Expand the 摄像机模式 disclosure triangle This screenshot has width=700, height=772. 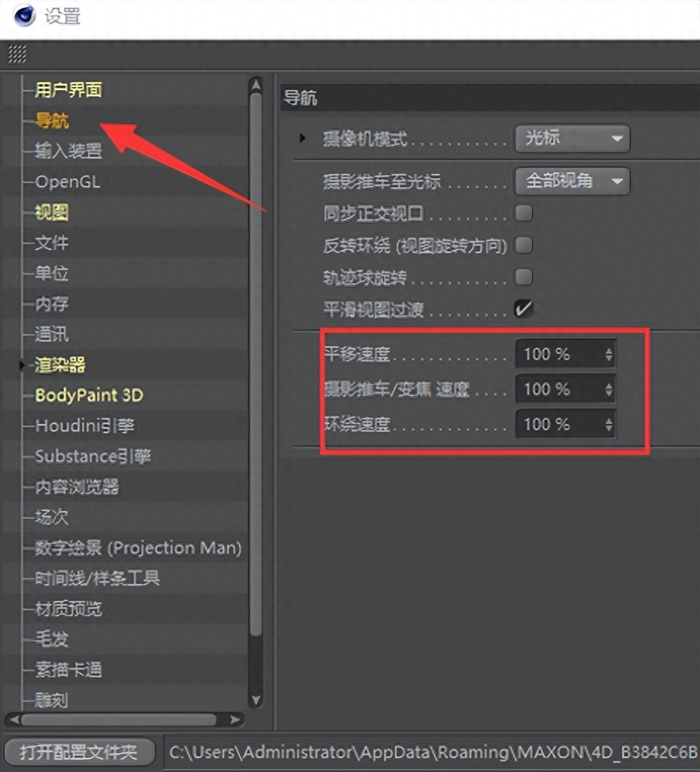click(302, 138)
